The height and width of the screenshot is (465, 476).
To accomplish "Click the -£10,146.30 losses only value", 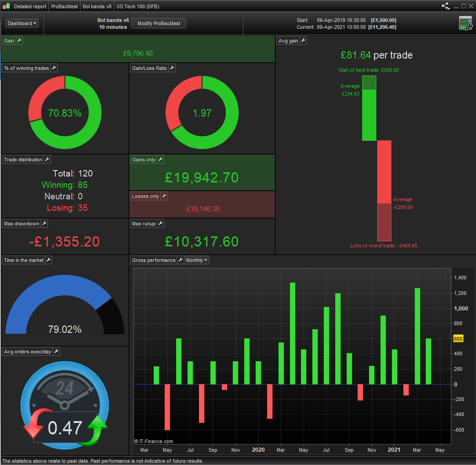I will click(202, 209).
